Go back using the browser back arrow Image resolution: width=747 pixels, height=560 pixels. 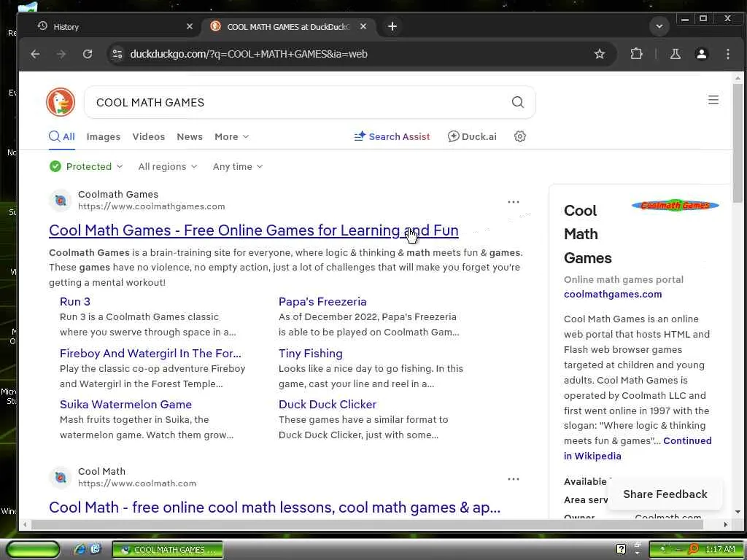coord(35,54)
